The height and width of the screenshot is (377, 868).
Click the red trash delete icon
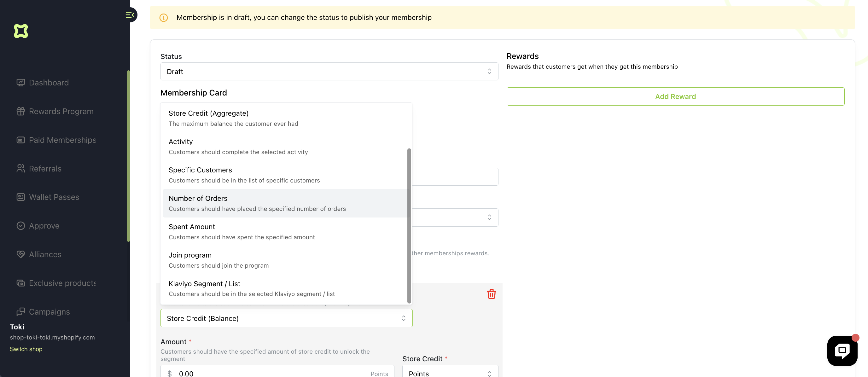pyautogui.click(x=491, y=294)
